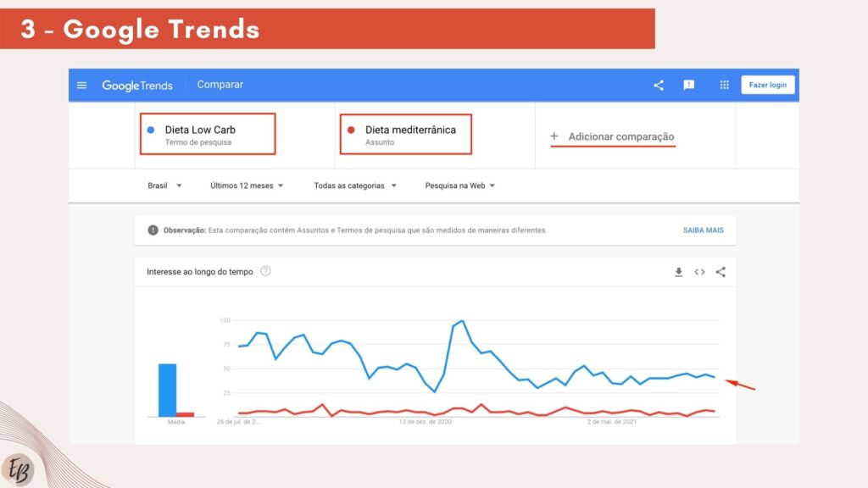Open the Brasil region dropdown
This screenshot has height=488, width=868.
click(x=164, y=186)
